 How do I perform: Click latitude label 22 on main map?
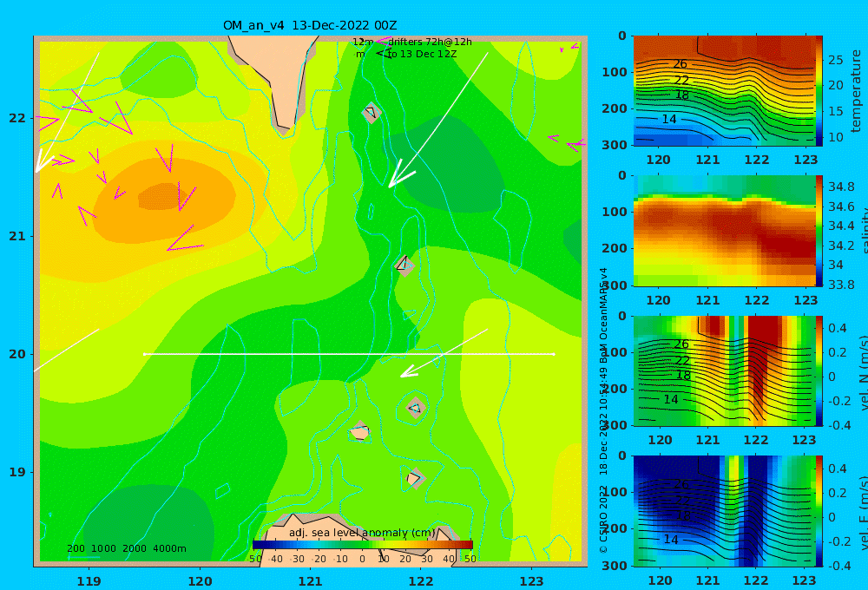[x=17, y=118]
